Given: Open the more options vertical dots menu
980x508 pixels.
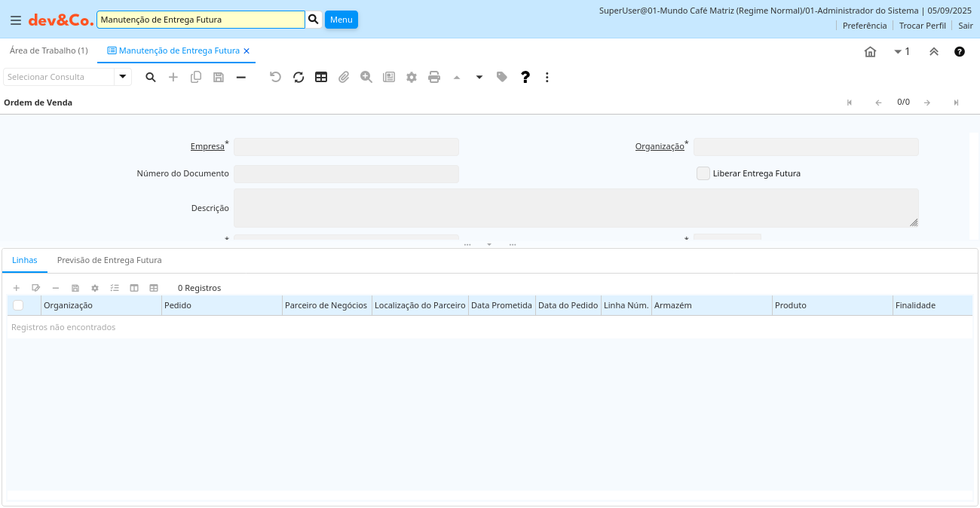Looking at the screenshot, I should [547, 77].
